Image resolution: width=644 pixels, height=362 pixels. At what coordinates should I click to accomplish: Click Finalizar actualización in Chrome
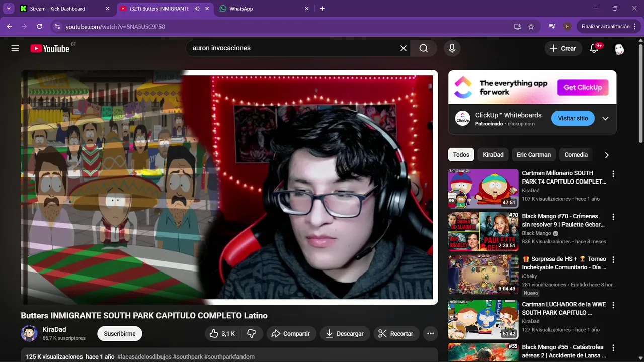[x=609, y=26]
